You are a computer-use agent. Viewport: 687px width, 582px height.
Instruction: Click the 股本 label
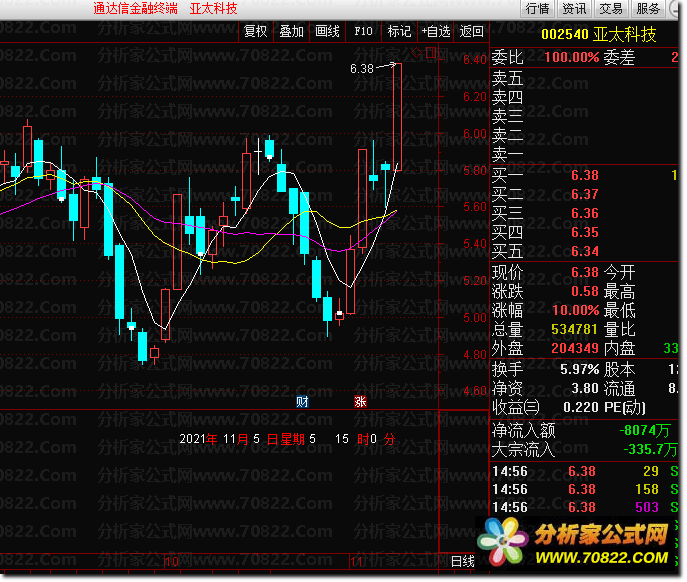[620, 369]
